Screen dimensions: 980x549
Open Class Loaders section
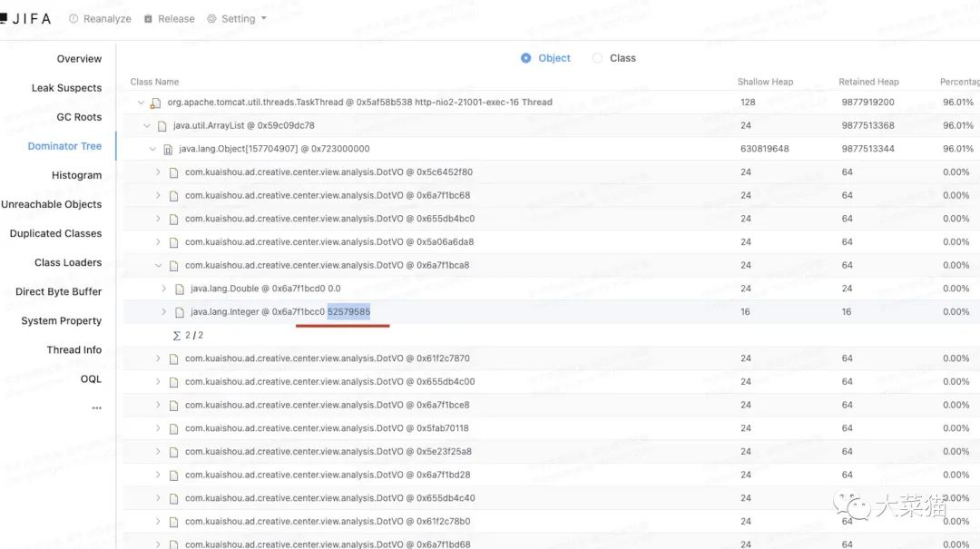(x=68, y=262)
